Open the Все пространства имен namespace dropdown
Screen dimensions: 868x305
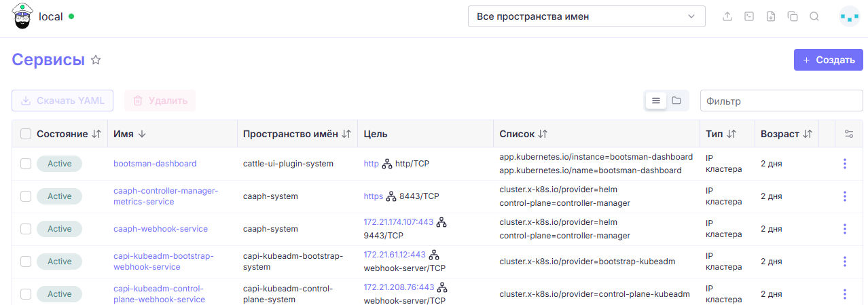[587, 16]
